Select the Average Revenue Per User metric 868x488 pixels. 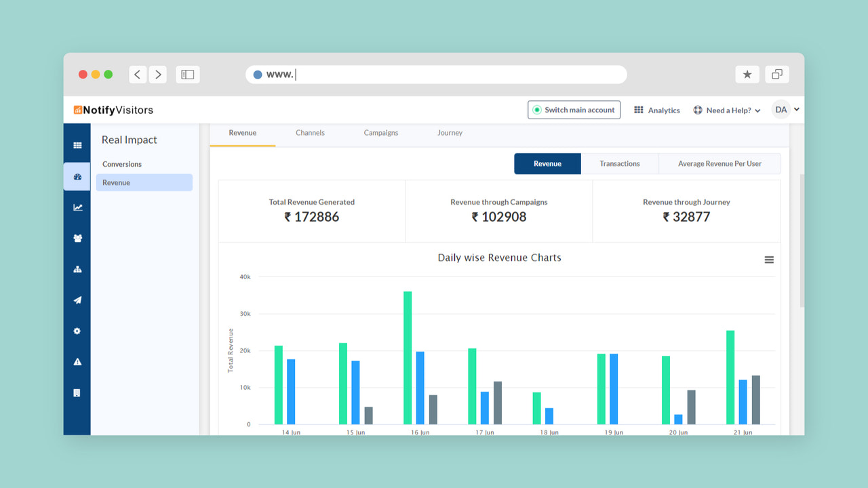click(x=720, y=163)
